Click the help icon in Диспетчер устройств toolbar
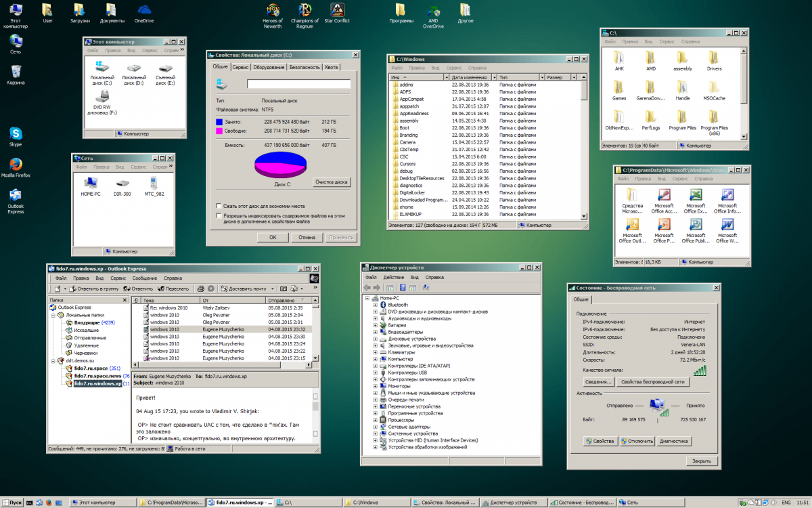 (x=402, y=288)
